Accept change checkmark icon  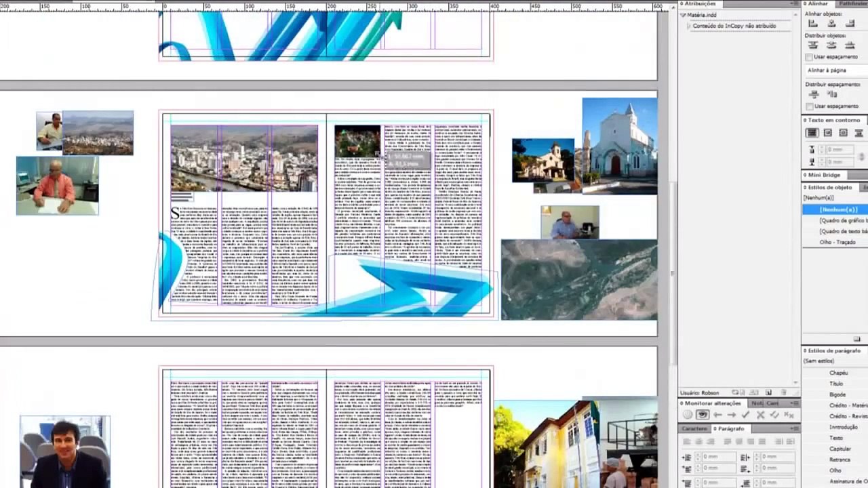(x=745, y=415)
